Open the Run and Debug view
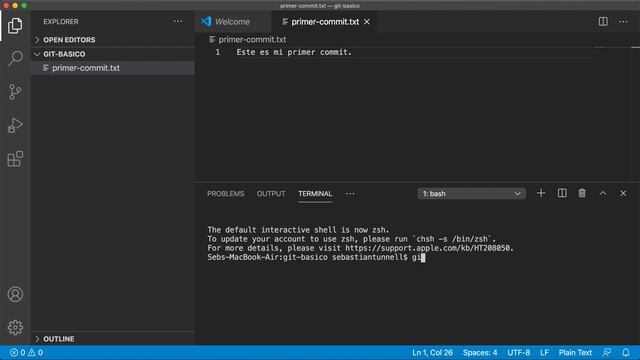640x360 pixels. point(15,125)
